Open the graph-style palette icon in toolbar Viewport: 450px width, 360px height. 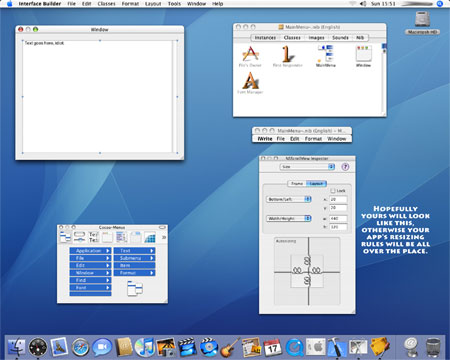[x=150, y=237]
